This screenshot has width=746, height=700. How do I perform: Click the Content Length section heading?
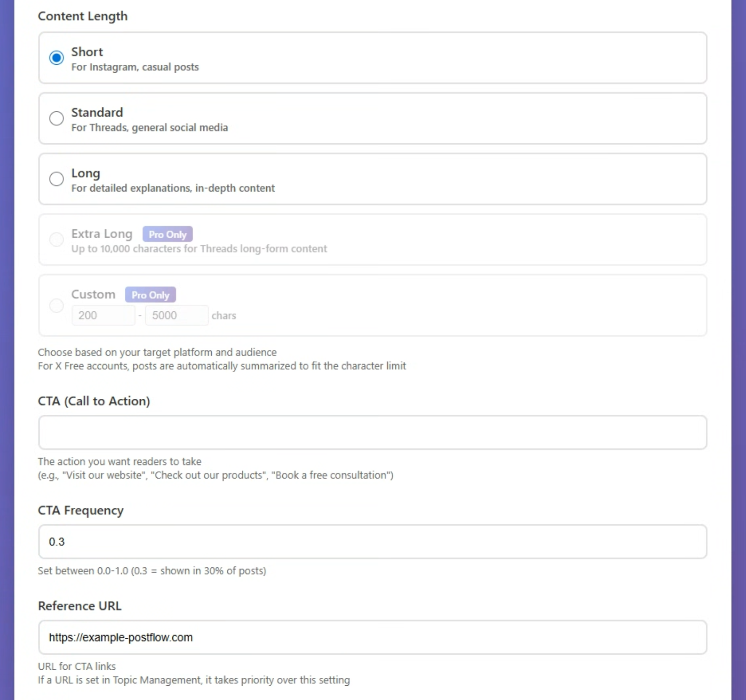(x=82, y=16)
